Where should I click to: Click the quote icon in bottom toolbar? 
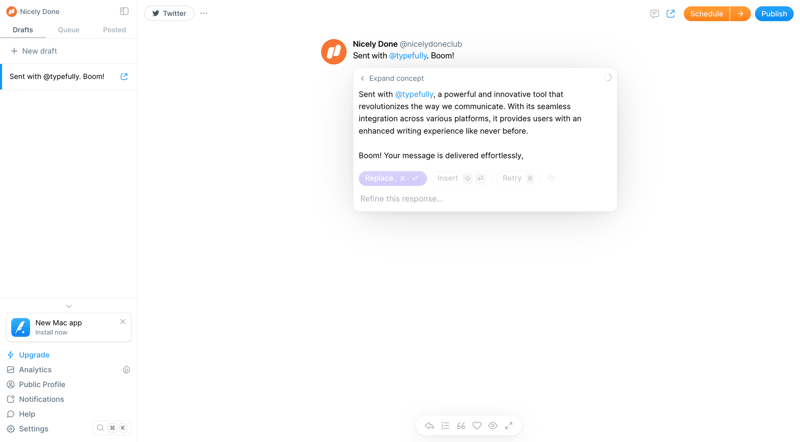(x=461, y=426)
